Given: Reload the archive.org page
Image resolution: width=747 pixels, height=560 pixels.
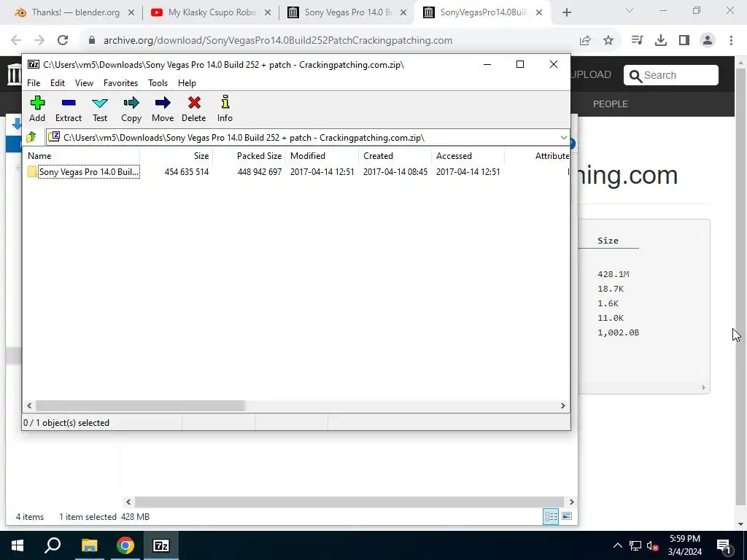Looking at the screenshot, I should pyautogui.click(x=63, y=41).
